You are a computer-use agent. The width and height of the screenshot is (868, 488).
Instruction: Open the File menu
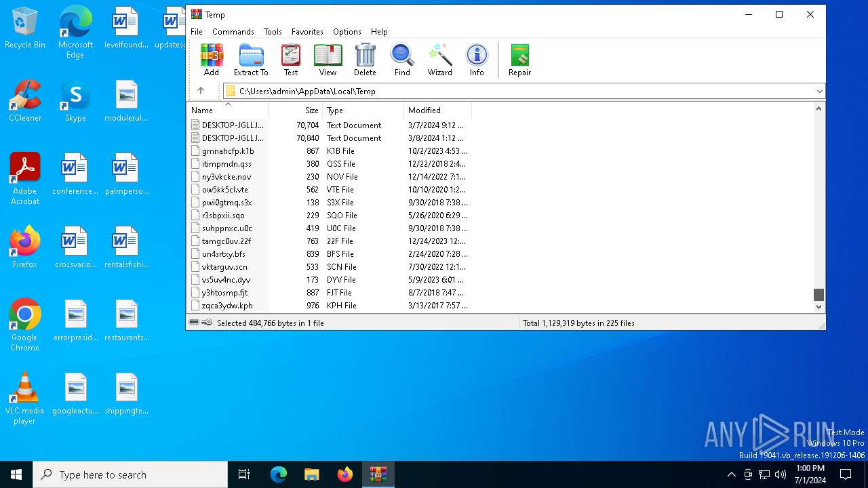click(x=197, y=32)
